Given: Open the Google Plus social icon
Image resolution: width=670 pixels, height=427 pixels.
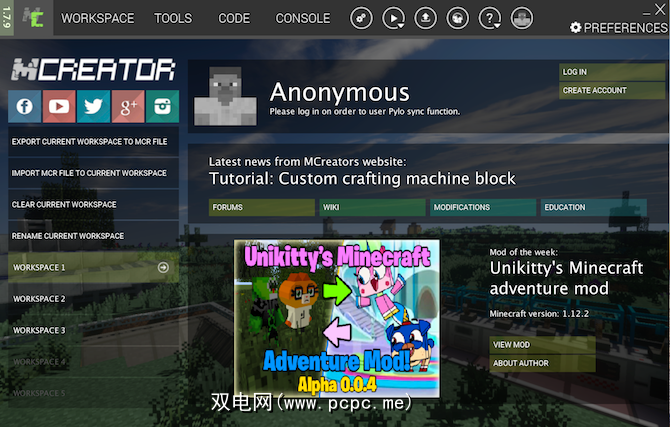Looking at the screenshot, I should pos(128,106).
